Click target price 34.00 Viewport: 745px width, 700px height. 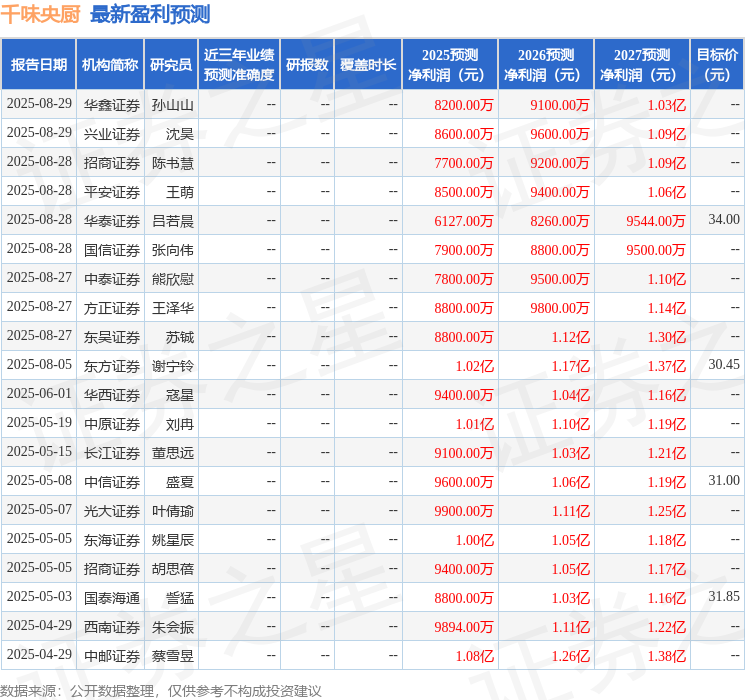tap(724, 219)
